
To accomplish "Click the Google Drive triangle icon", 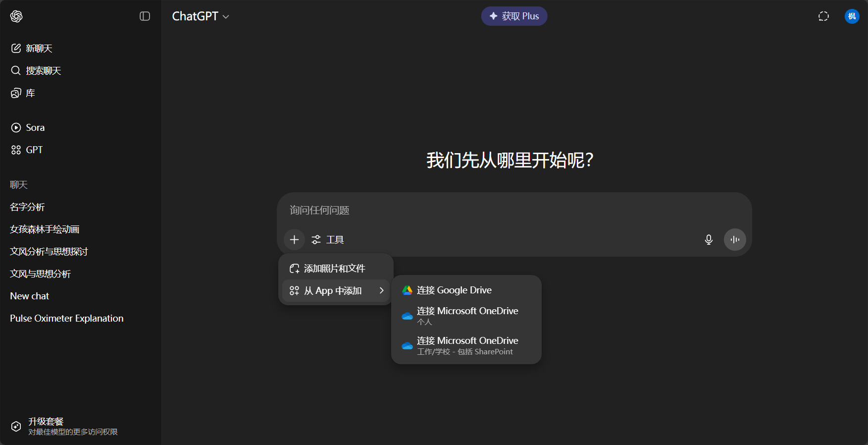I will click(407, 290).
